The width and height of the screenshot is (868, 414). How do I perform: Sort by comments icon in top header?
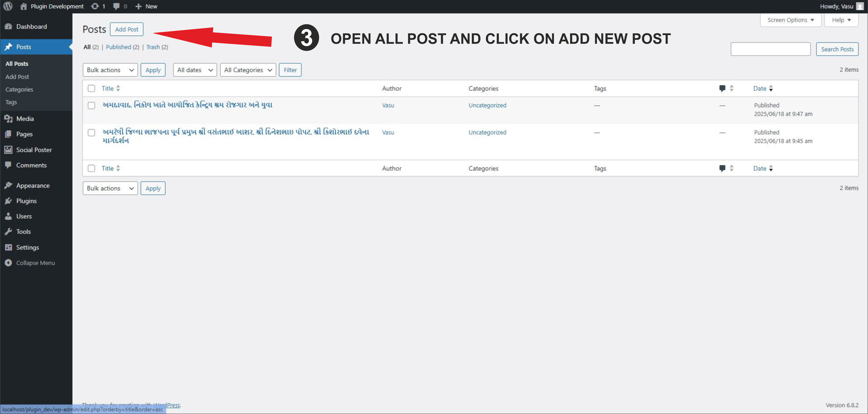click(x=722, y=88)
